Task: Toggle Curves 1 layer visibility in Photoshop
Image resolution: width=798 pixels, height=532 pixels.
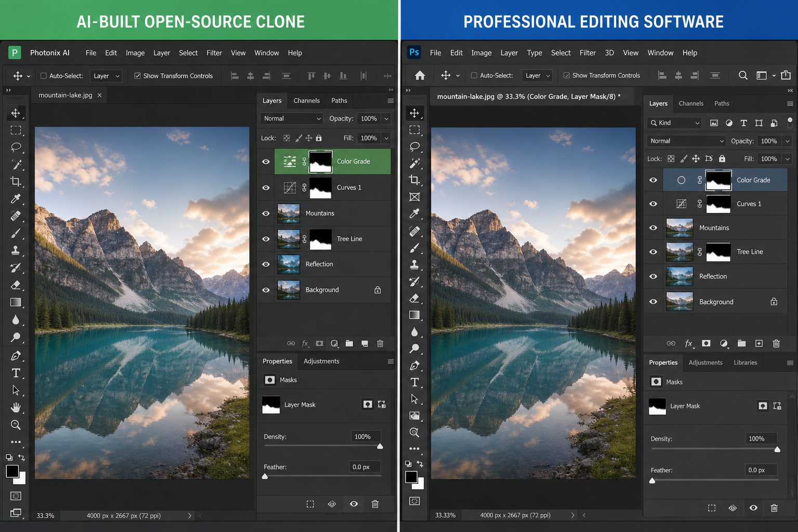Action: tap(654, 204)
